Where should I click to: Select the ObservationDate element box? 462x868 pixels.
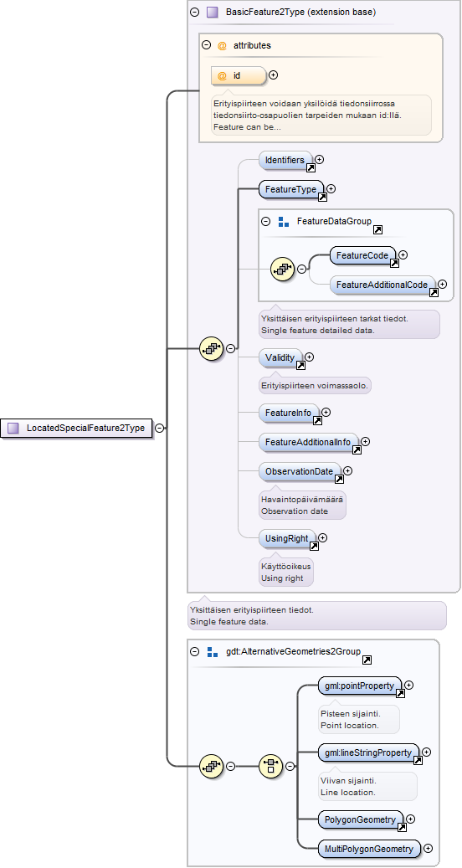coord(299,470)
